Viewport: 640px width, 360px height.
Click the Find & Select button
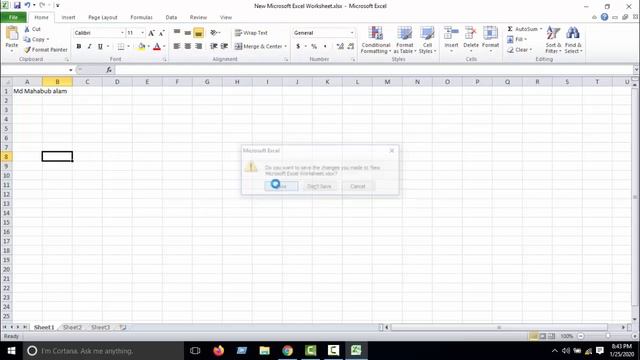pyautogui.click(x=573, y=40)
